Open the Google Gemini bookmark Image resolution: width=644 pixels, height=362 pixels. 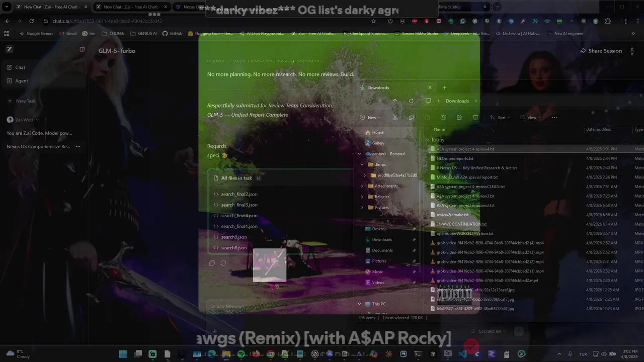point(36,34)
